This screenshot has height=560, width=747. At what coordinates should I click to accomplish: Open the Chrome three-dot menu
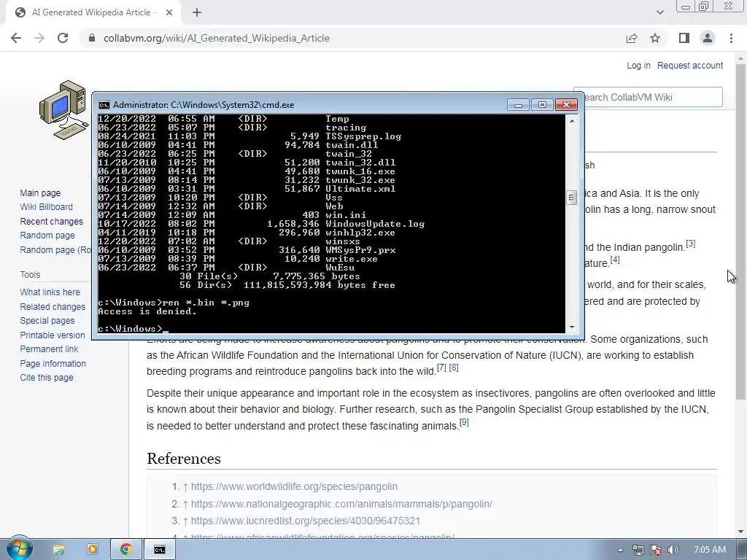coord(731,38)
